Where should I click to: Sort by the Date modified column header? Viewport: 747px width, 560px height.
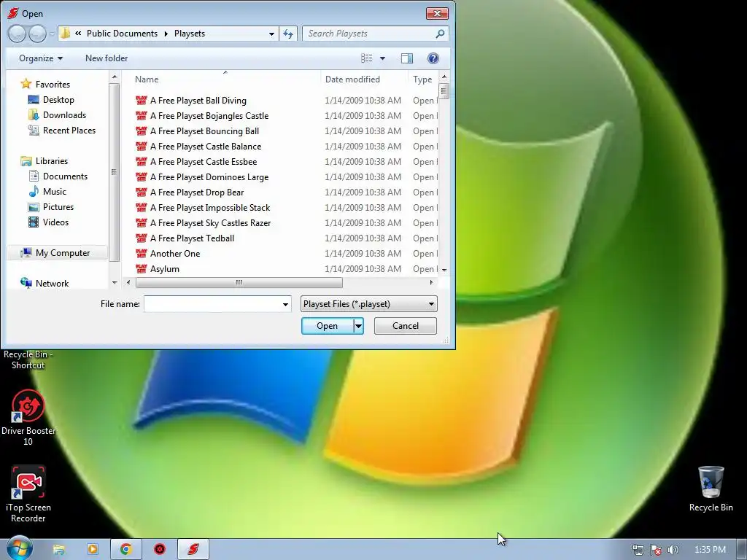pyautogui.click(x=364, y=79)
